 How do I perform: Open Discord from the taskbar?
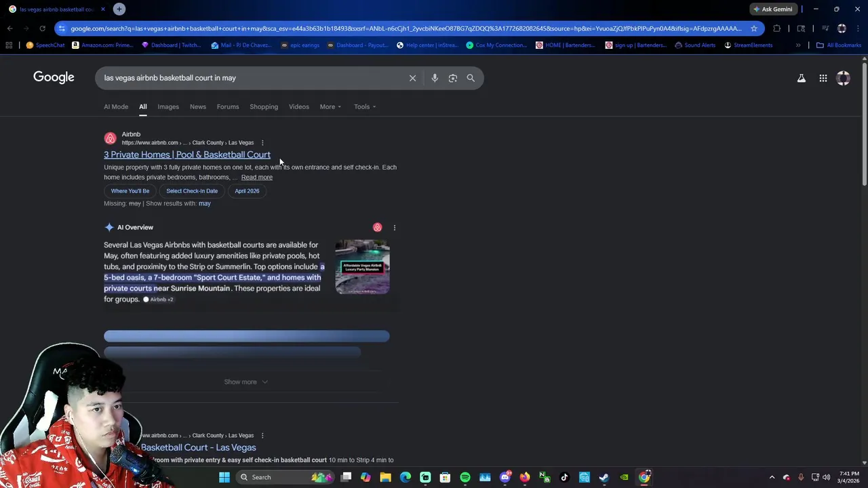pyautogui.click(x=505, y=477)
